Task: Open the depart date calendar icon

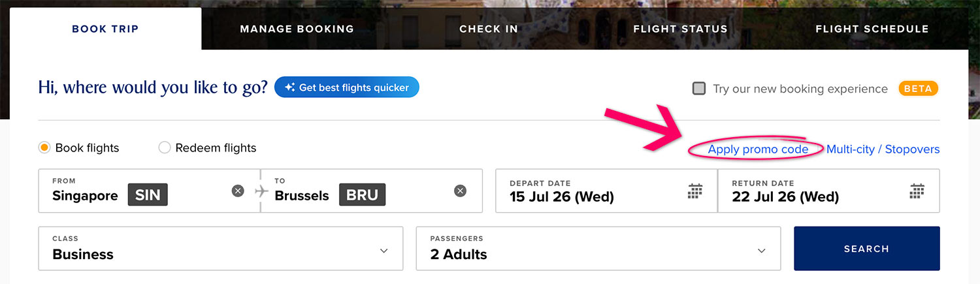Action: click(695, 191)
